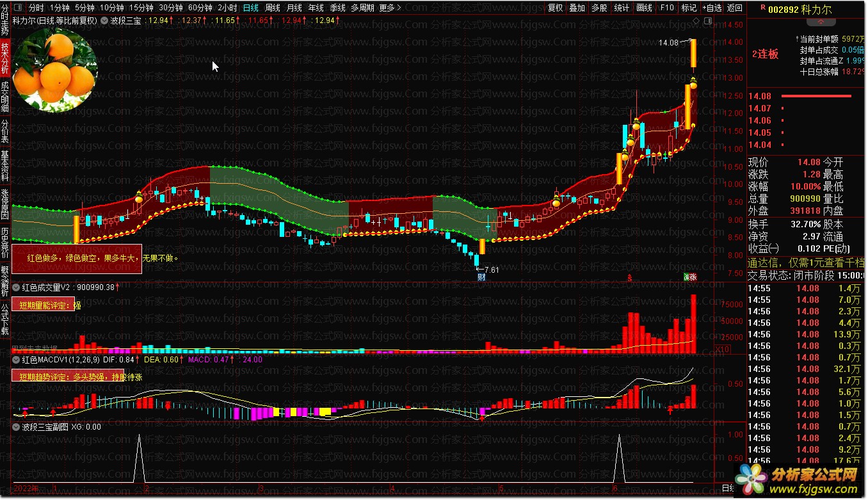Add stock with +自选 button
The height and width of the screenshot is (500, 868).
(x=712, y=8)
